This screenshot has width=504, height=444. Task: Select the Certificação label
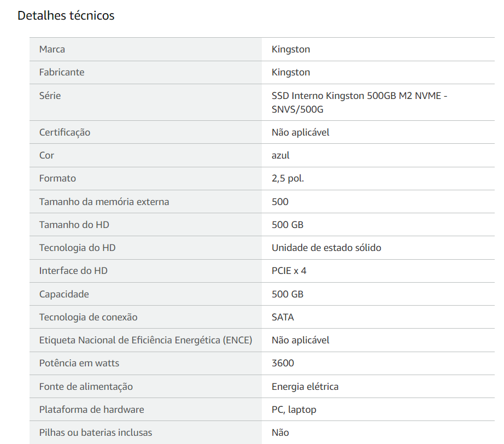(65, 132)
